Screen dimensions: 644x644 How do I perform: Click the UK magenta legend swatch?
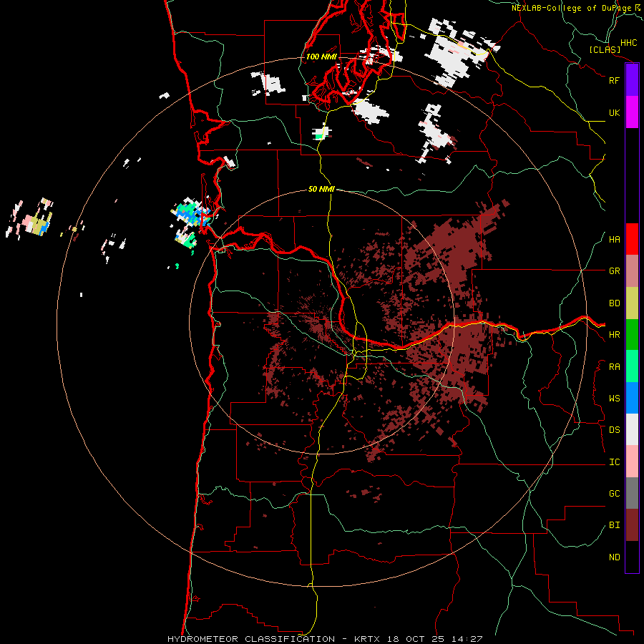tap(632, 112)
